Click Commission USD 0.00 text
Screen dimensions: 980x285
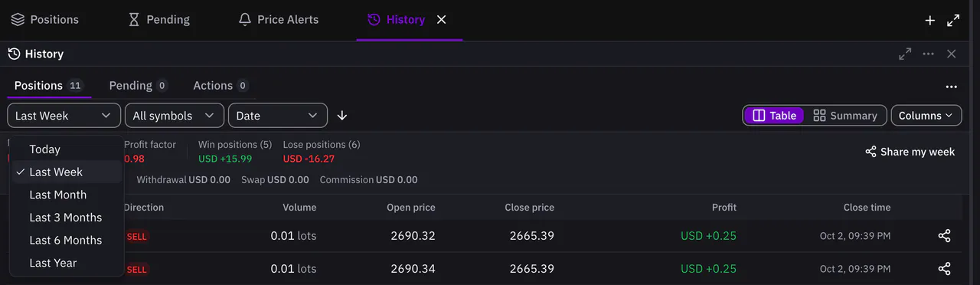coord(368,180)
